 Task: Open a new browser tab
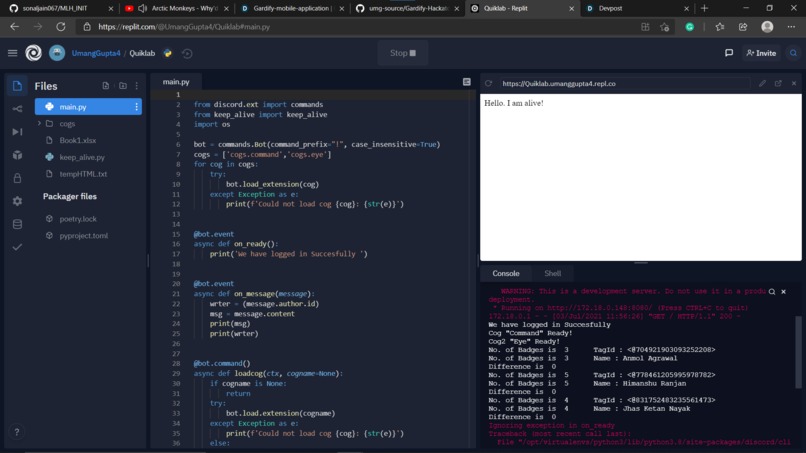click(x=704, y=8)
